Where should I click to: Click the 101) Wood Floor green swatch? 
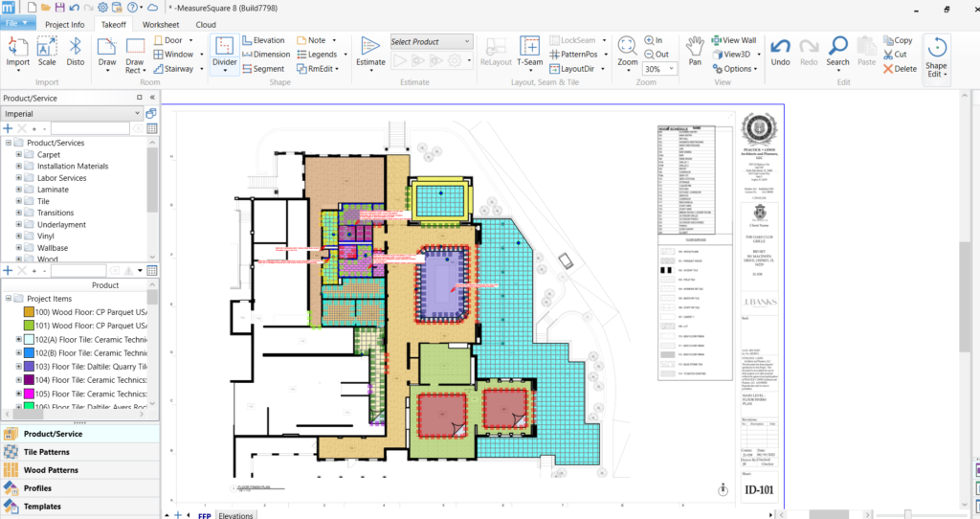tap(29, 326)
